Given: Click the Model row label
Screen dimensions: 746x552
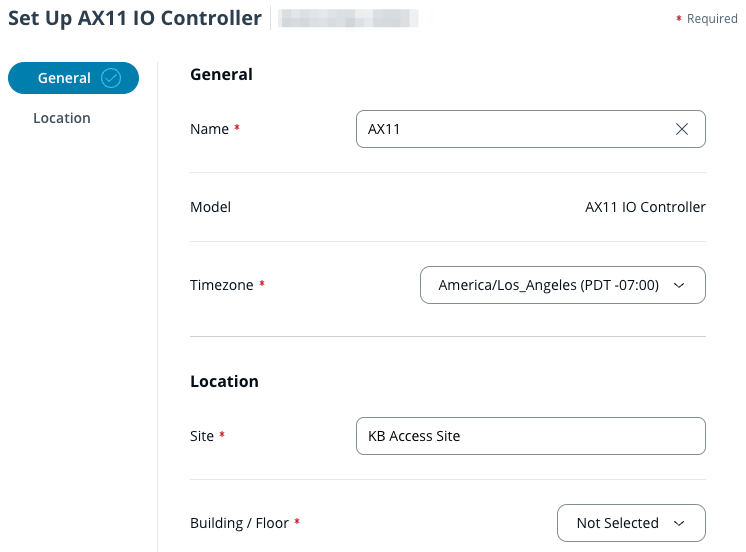Looking at the screenshot, I should (210, 207).
